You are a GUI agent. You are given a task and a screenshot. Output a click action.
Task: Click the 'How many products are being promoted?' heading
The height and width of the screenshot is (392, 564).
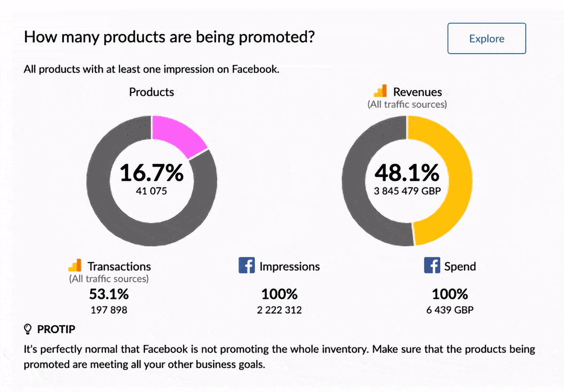click(x=169, y=37)
